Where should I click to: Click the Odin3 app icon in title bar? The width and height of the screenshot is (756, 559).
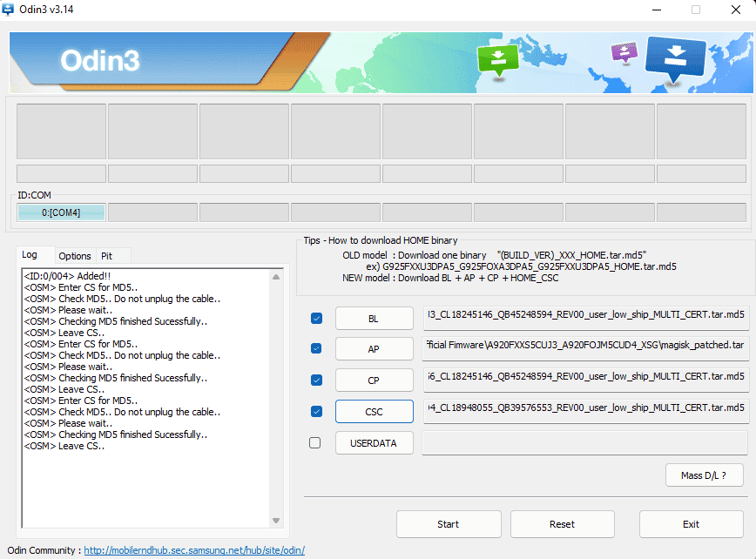8,10
